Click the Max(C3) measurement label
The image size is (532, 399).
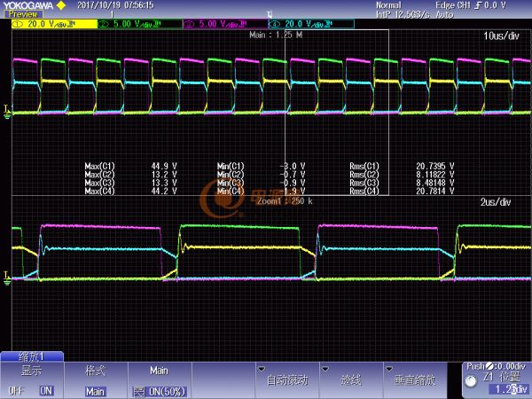tap(99, 183)
